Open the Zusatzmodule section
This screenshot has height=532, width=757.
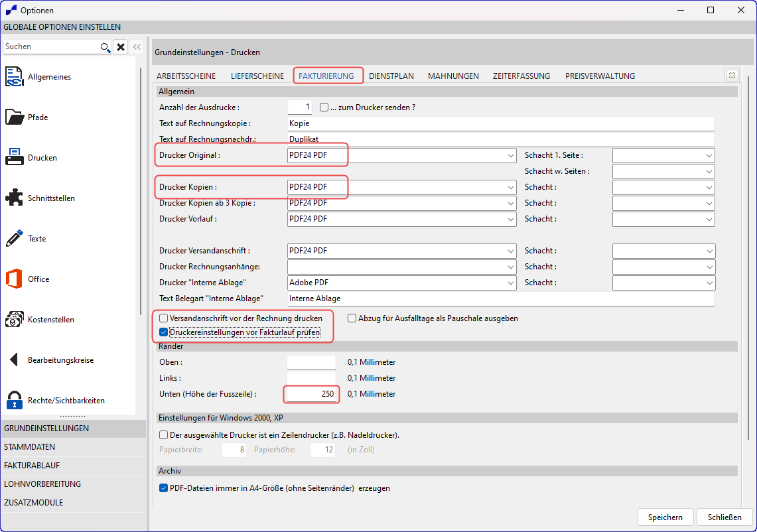[x=74, y=503]
